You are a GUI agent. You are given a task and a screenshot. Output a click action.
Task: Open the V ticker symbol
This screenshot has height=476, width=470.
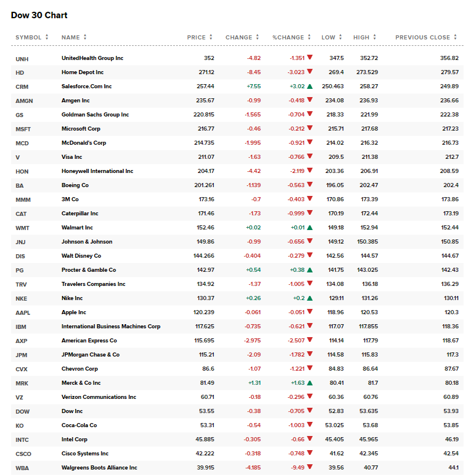[x=18, y=158]
